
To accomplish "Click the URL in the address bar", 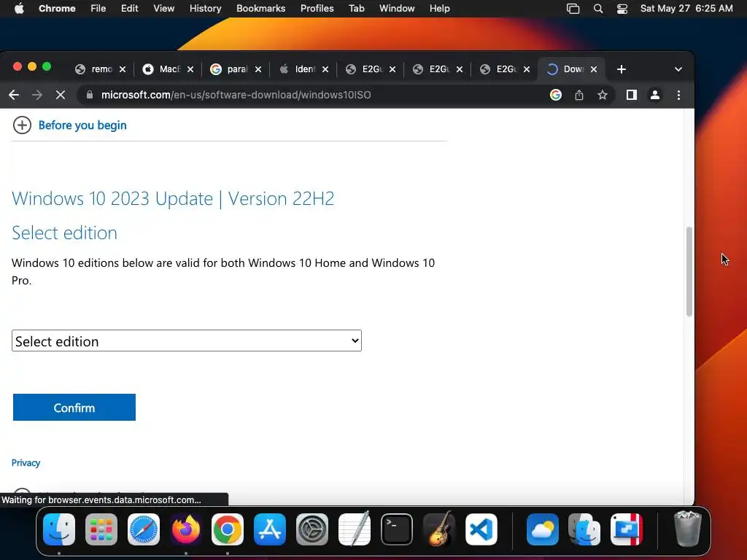I will [x=236, y=95].
